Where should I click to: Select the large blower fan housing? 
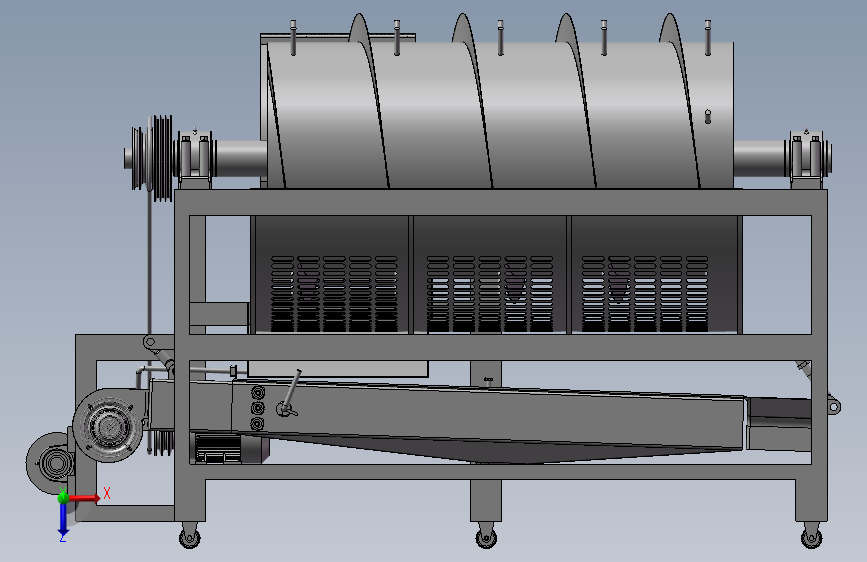click(x=108, y=425)
